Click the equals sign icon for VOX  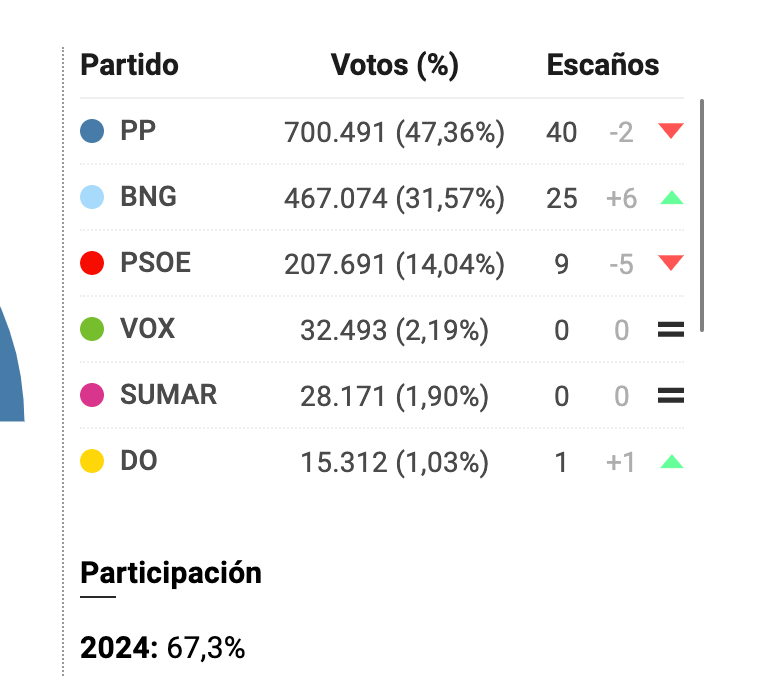[x=671, y=329]
